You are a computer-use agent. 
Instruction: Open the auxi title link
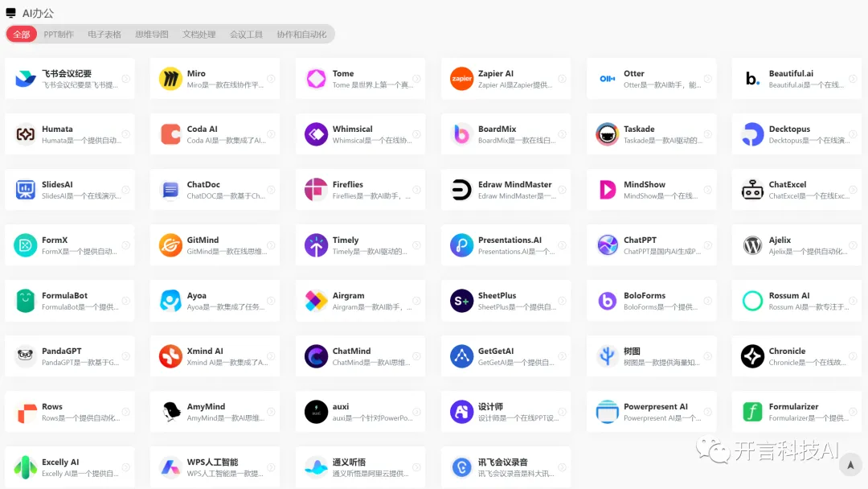pyautogui.click(x=341, y=406)
